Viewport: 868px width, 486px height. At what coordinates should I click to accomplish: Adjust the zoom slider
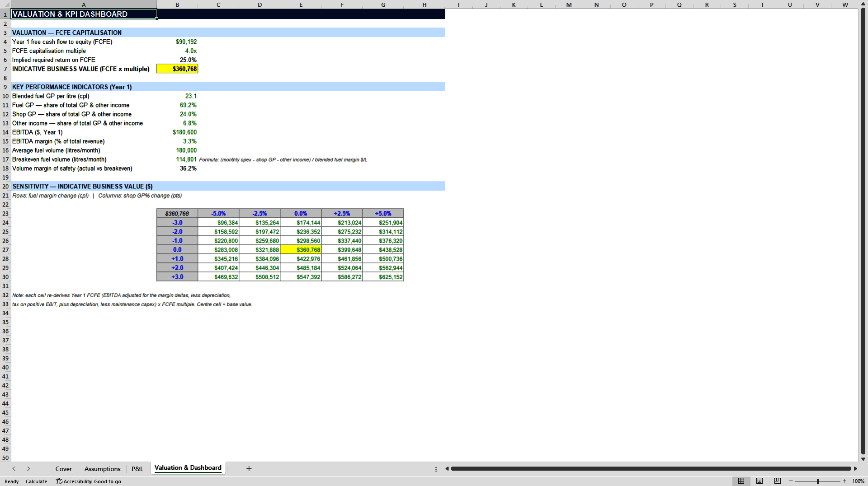point(818,481)
